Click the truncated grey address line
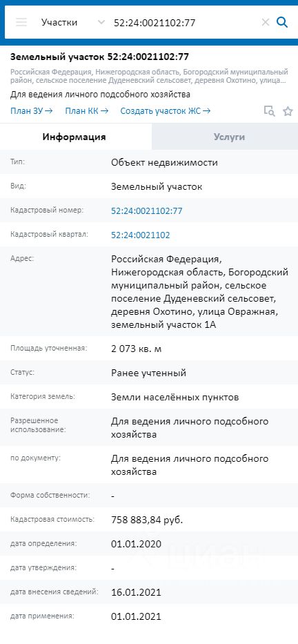The image size is (298, 644). point(149,75)
